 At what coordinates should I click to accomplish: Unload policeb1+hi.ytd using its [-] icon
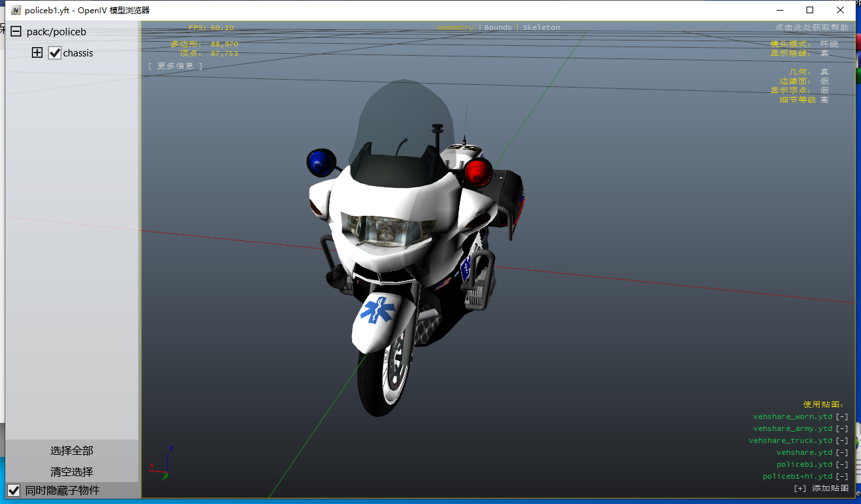[842, 477]
